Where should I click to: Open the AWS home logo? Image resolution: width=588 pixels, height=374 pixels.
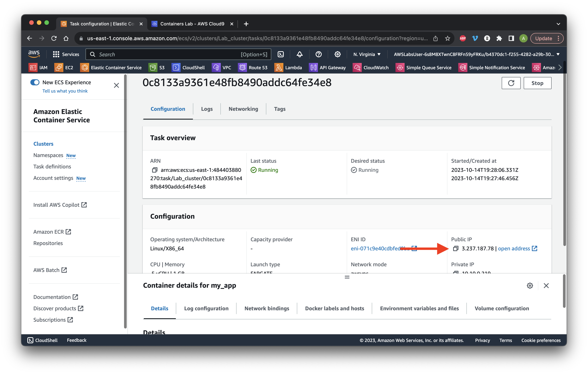pos(34,54)
